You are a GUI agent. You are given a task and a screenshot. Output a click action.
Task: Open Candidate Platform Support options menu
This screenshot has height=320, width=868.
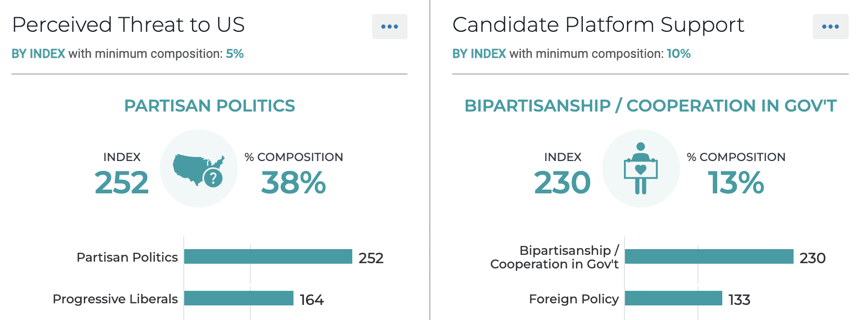830,27
